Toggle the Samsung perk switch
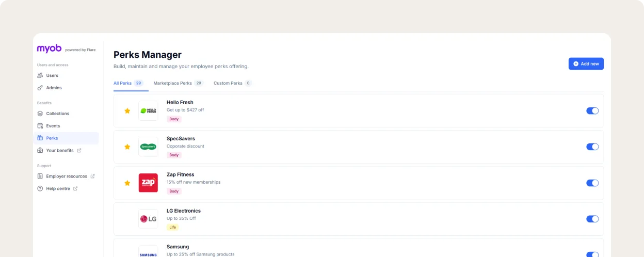The image size is (644, 257). (592, 254)
